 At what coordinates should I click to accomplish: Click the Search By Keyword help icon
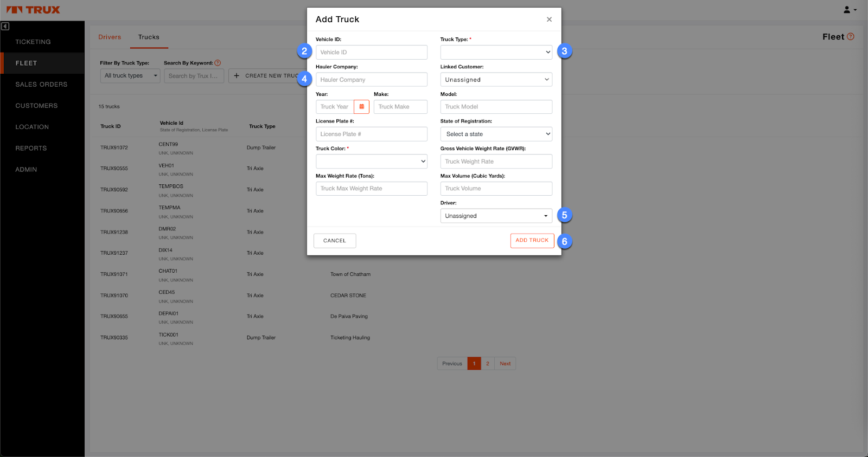[218, 63]
